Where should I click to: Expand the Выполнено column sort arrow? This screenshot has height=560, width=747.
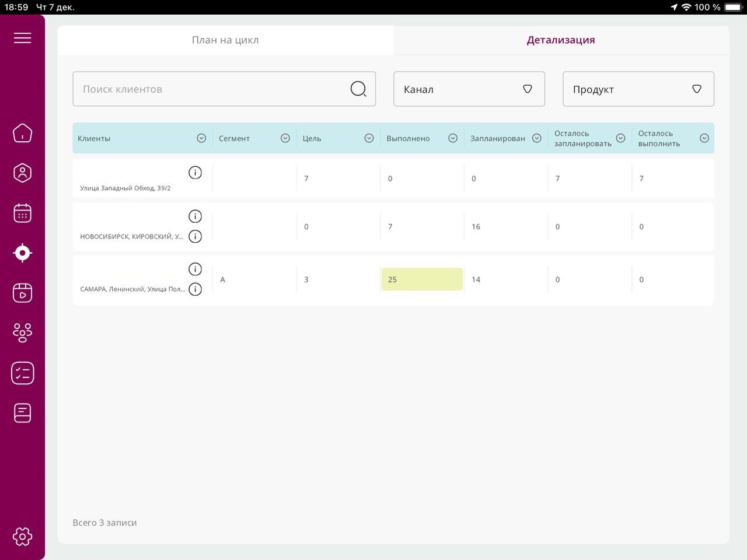tap(453, 138)
